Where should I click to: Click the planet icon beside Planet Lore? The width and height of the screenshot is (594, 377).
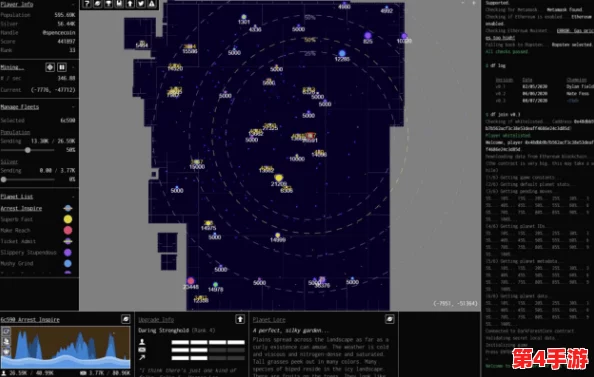pos(390,319)
